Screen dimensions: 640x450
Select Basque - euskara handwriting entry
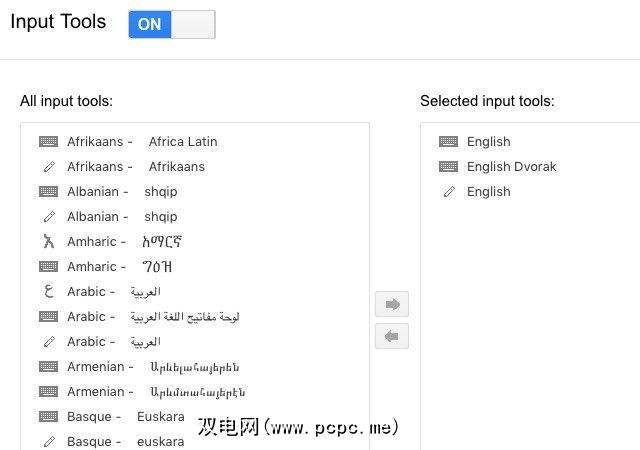click(x=126, y=441)
